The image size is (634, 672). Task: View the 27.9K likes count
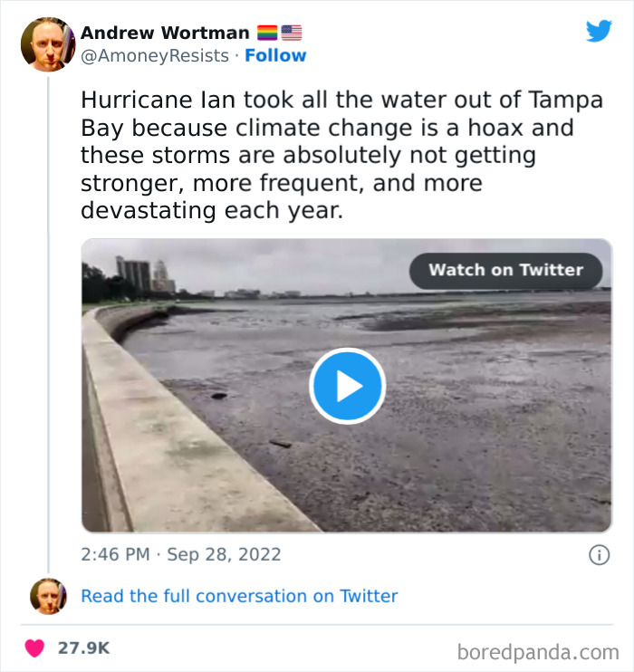[x=83, y=648]
